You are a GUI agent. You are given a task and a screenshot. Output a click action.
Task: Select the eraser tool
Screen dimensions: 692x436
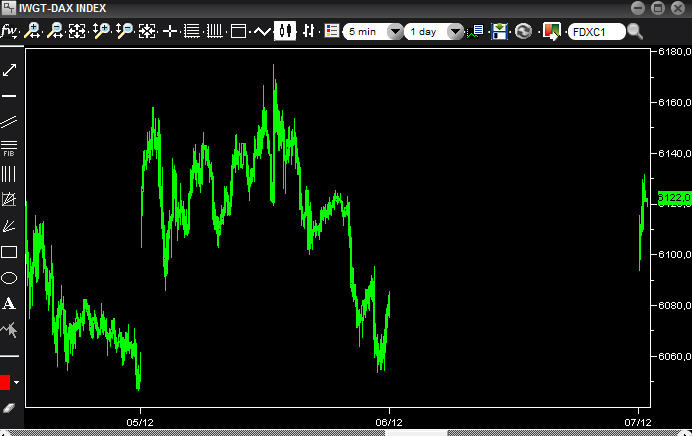(9, 409)
